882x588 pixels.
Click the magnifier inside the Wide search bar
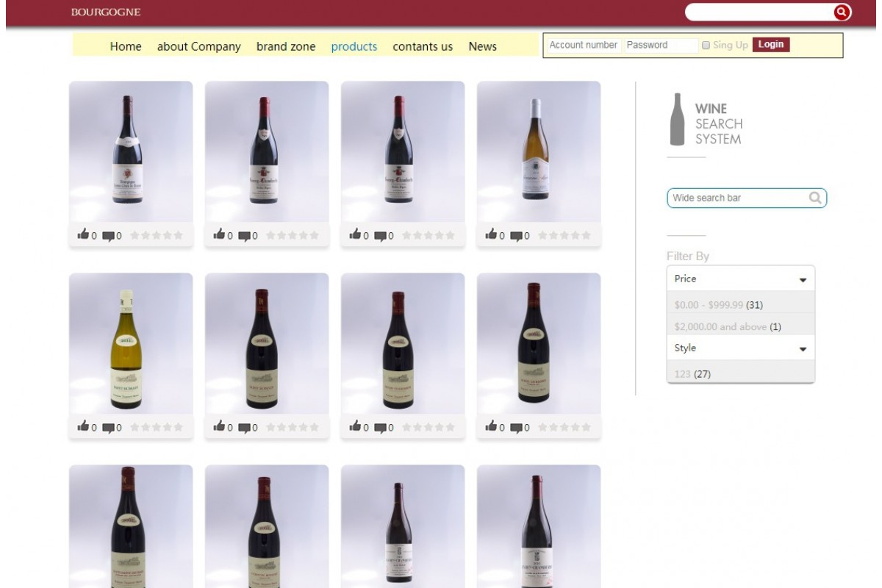[815, 198]
